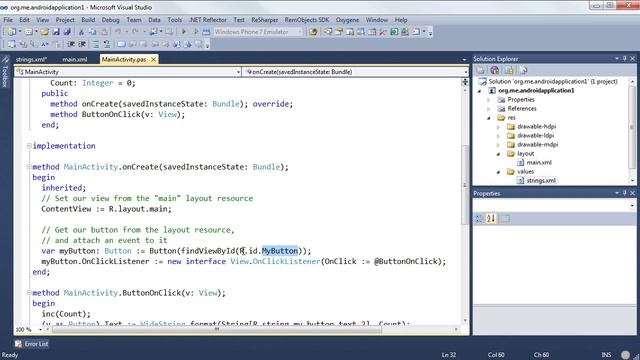Collapse the values folder node

pyautogui.click(x=498, y=172)
